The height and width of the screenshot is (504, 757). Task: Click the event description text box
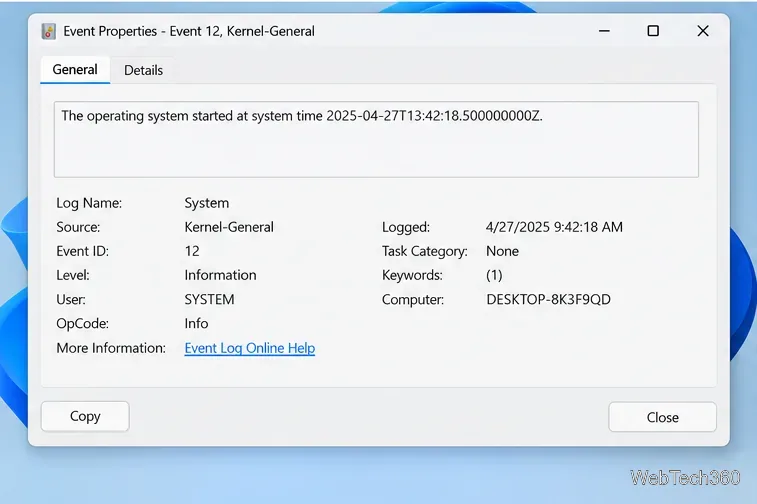(376, 140)
